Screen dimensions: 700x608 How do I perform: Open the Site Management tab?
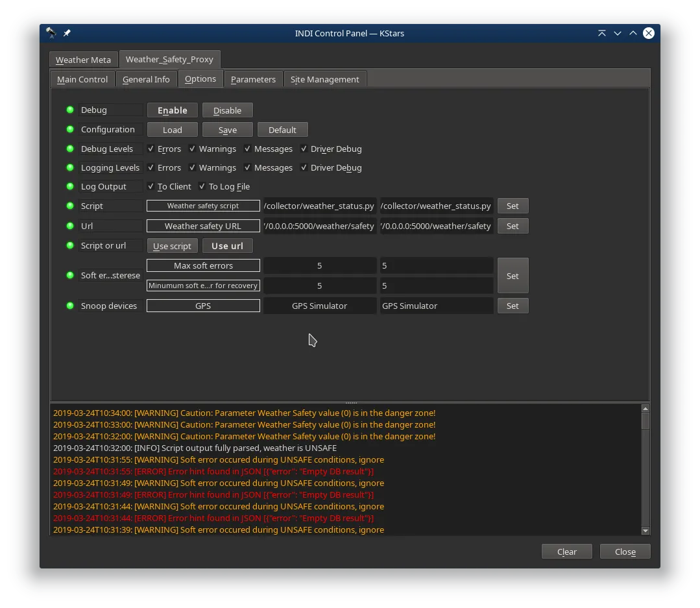(x=325, y=79)
